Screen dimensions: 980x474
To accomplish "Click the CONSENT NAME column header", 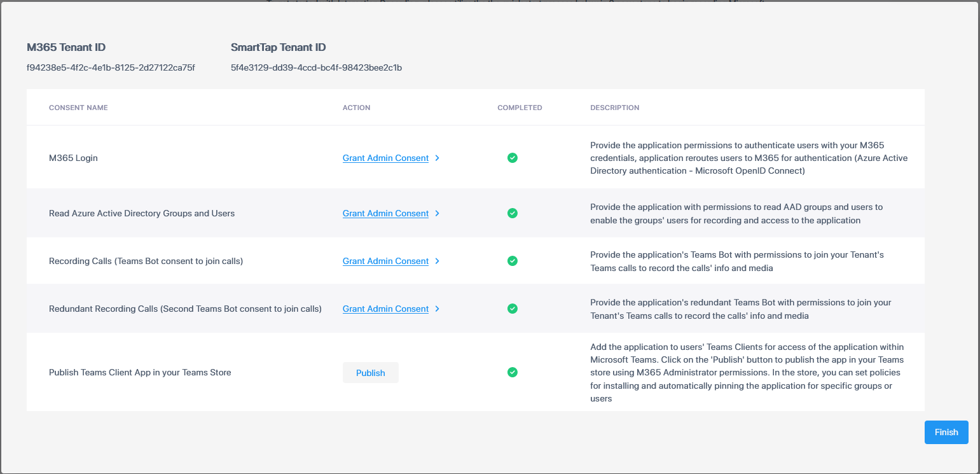I will pyautogui.click(x=78, y=108).
